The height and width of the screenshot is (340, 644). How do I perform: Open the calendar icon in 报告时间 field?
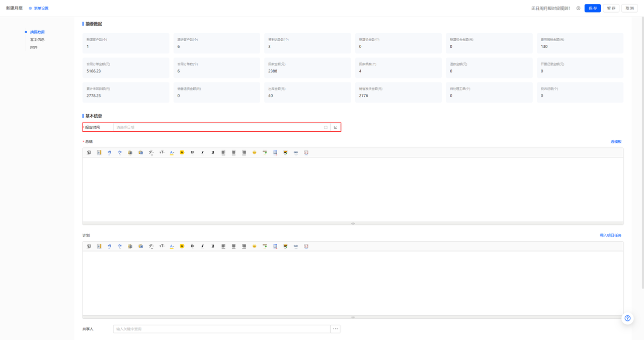pyautogui.click(x=326, y=127)
